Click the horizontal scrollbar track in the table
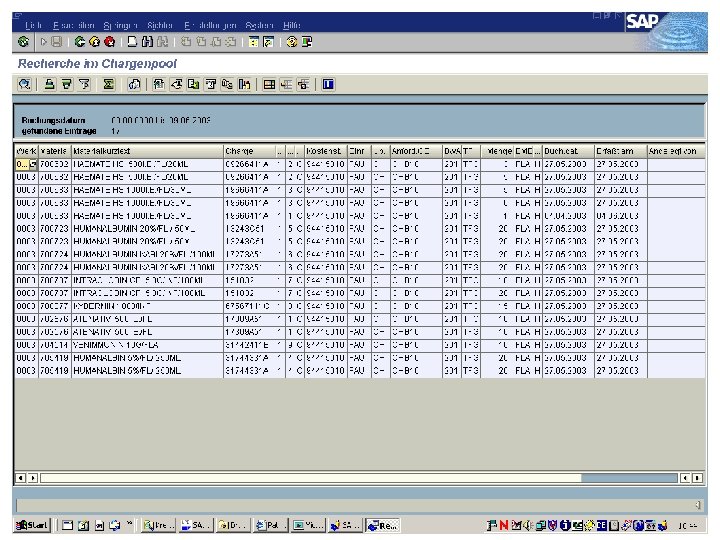Viewport: 720px width, 540px height. (310, 478)
